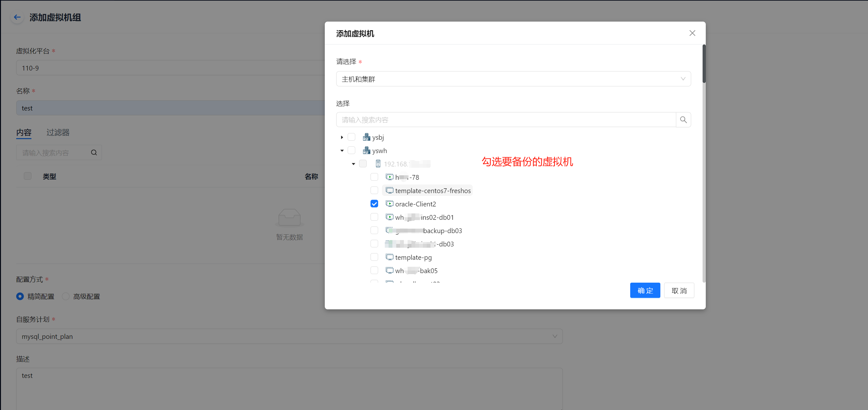Click the template-pg VM icon

pos(389,257)
